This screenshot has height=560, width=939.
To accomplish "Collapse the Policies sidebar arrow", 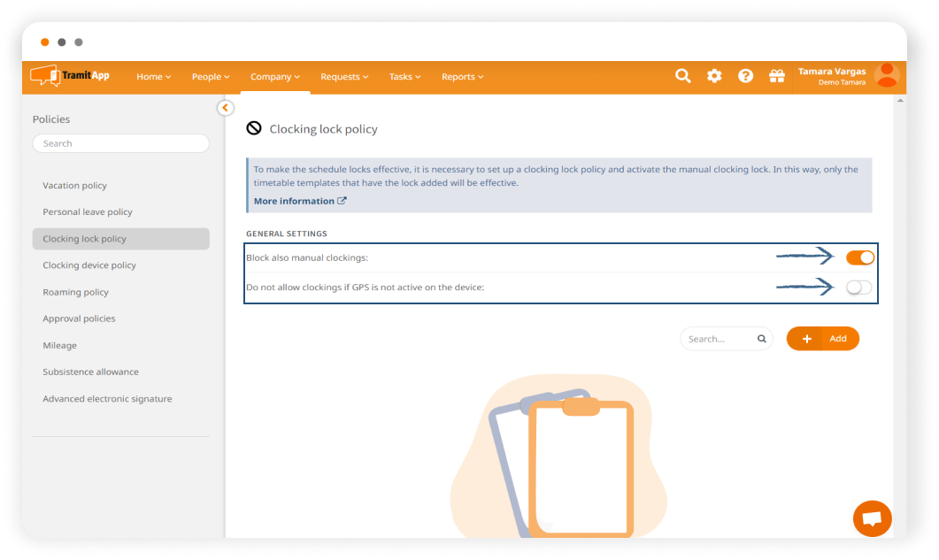I will pyautogui.click(x=225, y=107).
